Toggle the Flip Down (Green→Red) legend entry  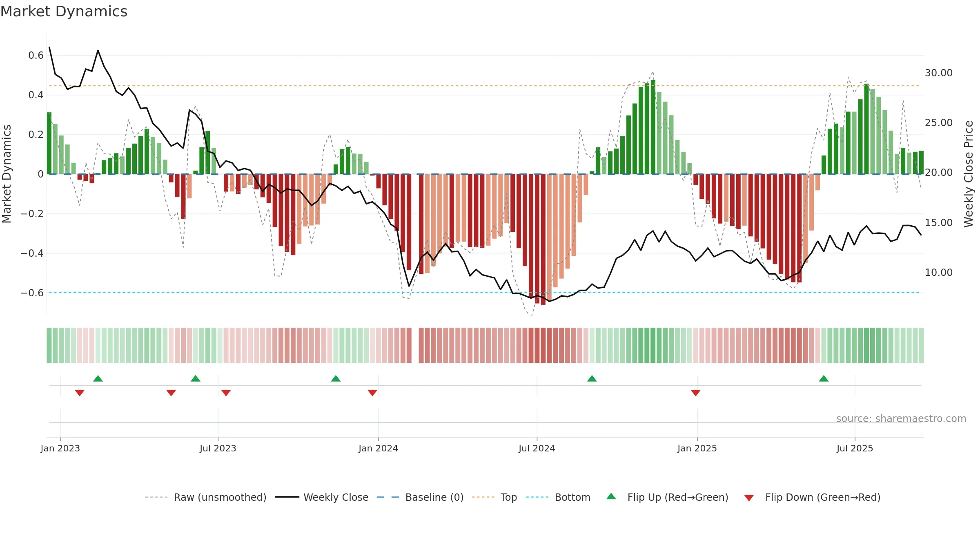812,497
